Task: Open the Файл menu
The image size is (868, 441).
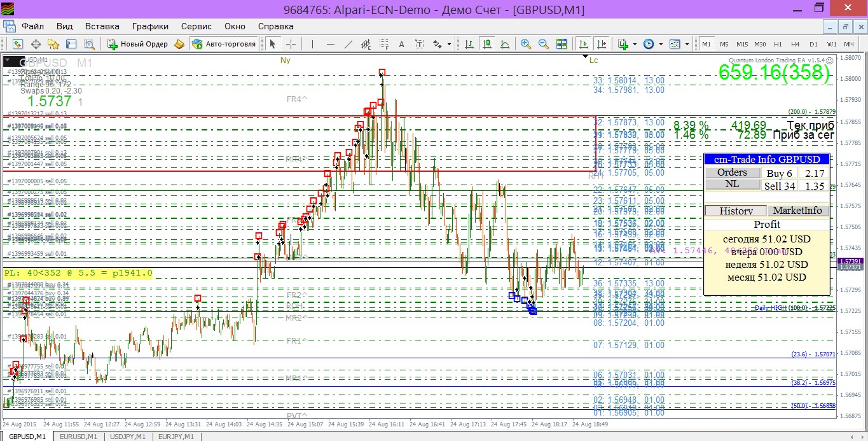Action: click(x=32, y=26)
